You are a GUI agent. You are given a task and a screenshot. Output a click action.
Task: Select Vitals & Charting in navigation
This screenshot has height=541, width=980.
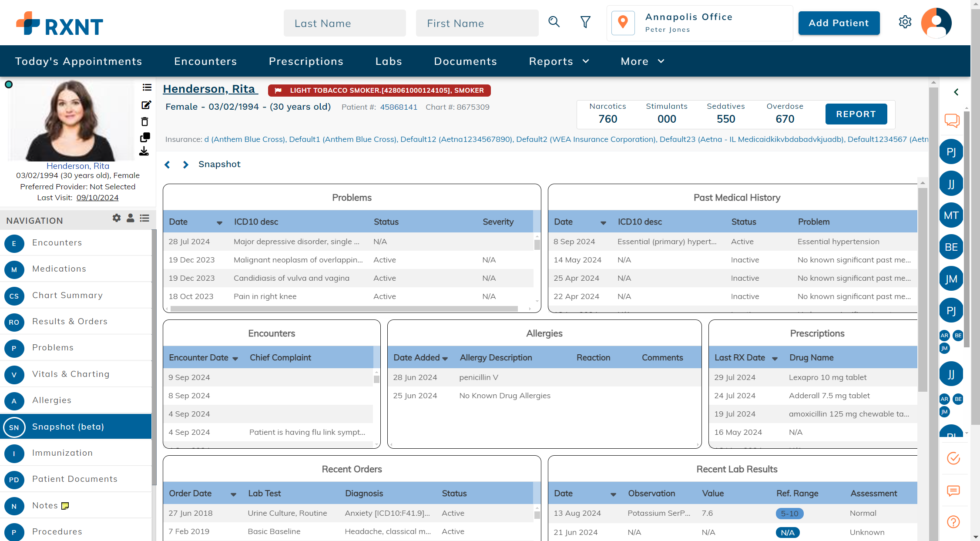(x=70, y=374)
